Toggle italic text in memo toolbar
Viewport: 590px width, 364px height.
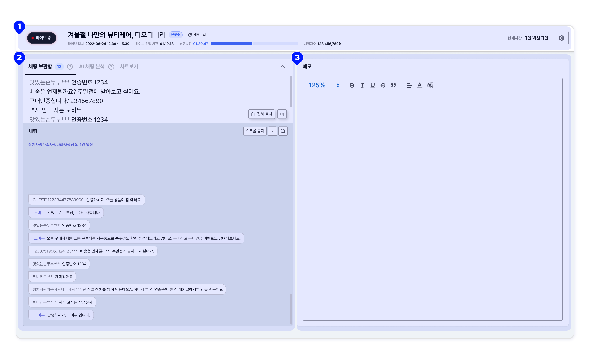click(362, 85)
